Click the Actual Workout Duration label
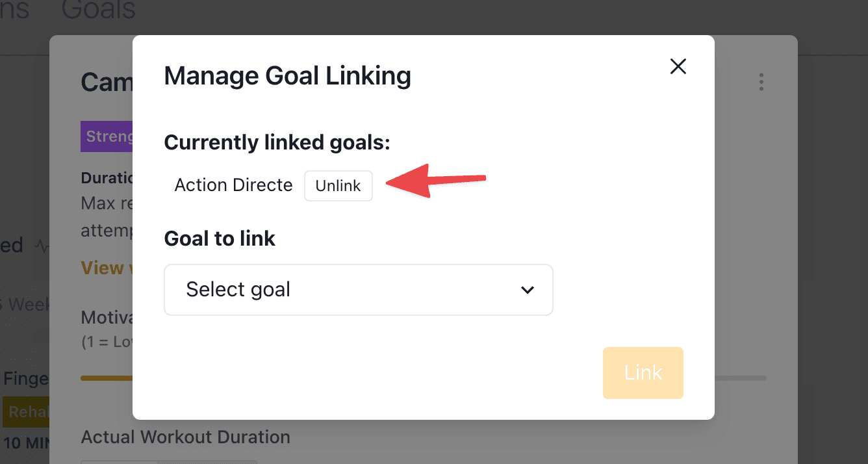 [x=185, y=437]
